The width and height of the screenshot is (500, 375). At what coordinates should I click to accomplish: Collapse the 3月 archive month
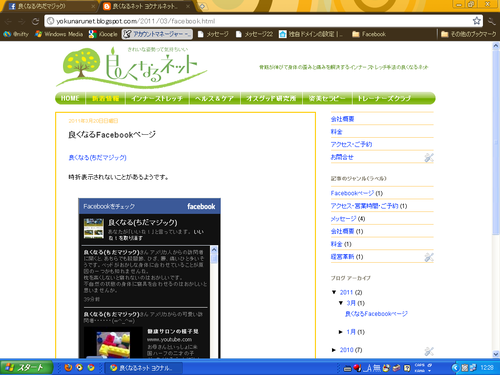[341, 303]
